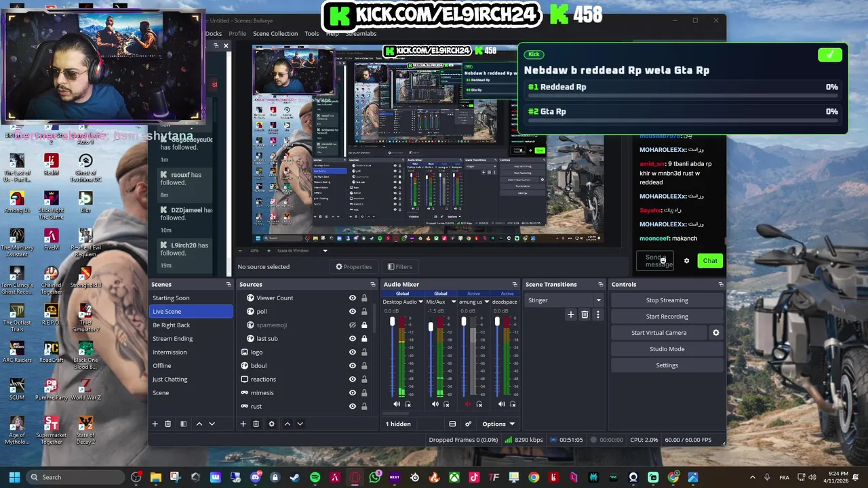This screenshot has width=868, height=488.
Task: Click Start Virtual Camera button
Action: 659,333
